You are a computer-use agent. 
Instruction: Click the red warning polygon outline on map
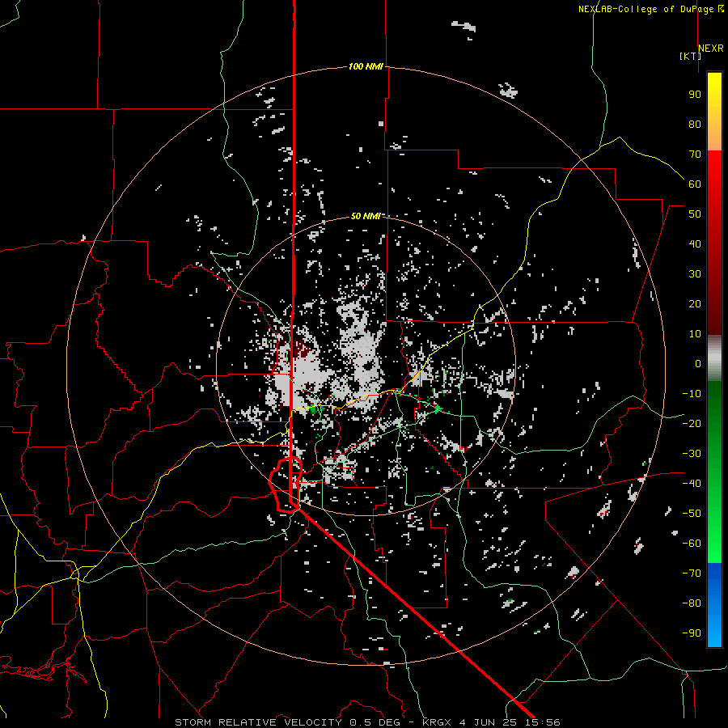(286, 485)
